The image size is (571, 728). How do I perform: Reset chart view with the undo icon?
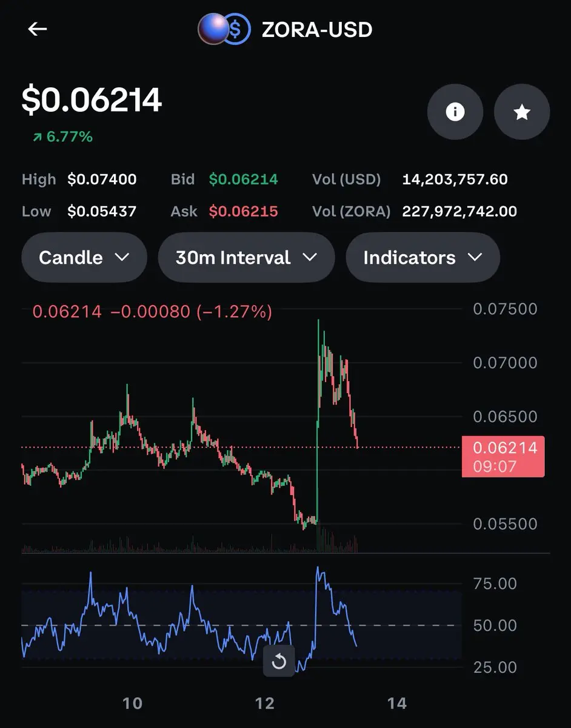[x=279, y=661]
